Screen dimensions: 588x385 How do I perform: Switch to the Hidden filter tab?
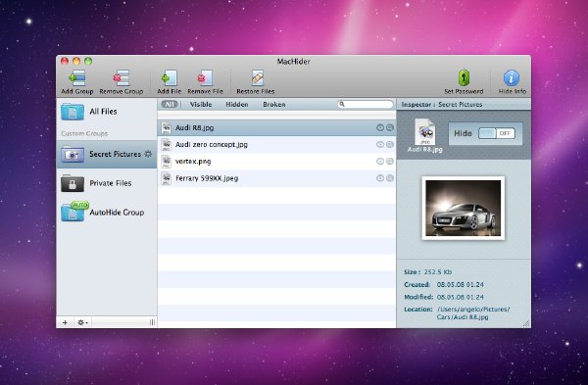pyautogui.click(x=237, y=105)
